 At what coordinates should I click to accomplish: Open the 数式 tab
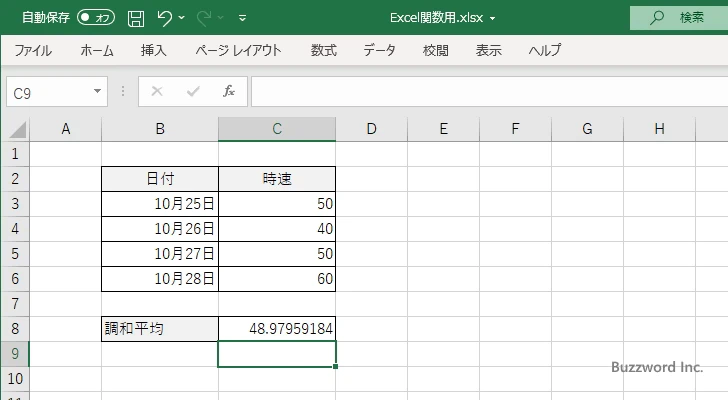(x=324, y=50)
